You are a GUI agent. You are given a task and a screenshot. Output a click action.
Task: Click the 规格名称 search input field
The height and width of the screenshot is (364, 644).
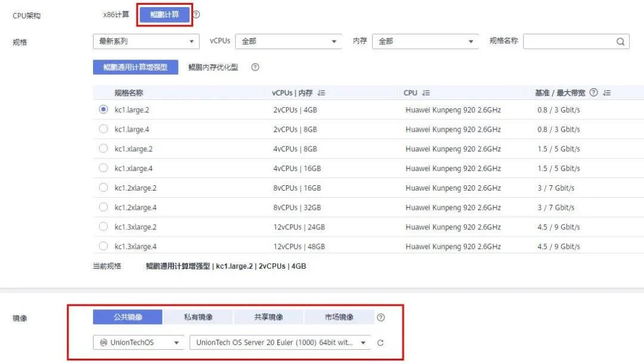[576, 42]
